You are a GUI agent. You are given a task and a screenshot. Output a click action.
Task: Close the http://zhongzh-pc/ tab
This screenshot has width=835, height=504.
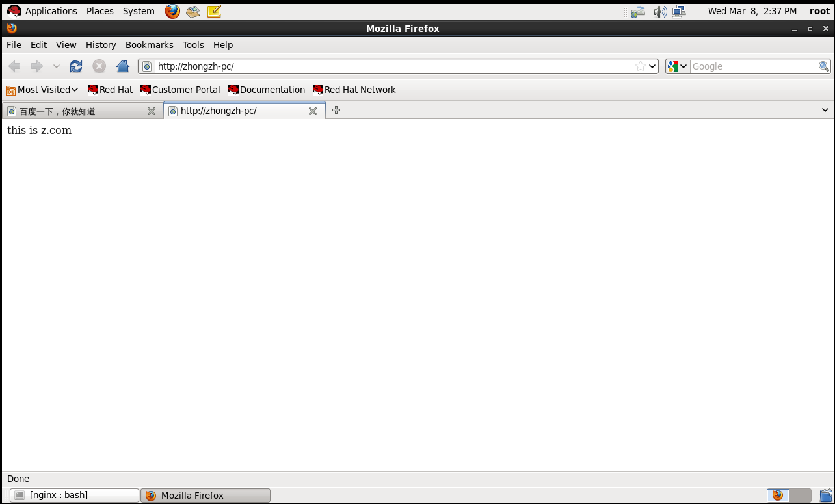tap(313, 111)
